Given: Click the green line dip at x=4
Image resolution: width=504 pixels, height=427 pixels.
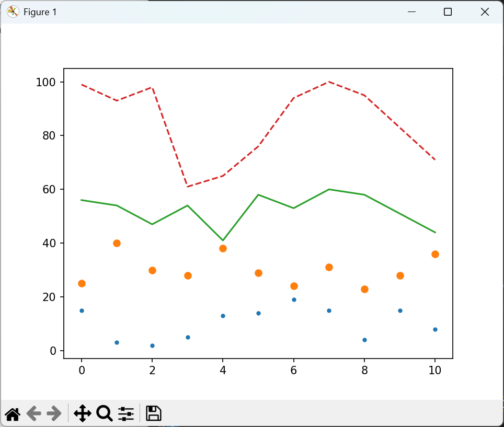Looking at the screenshot, I should click(223, 240).
